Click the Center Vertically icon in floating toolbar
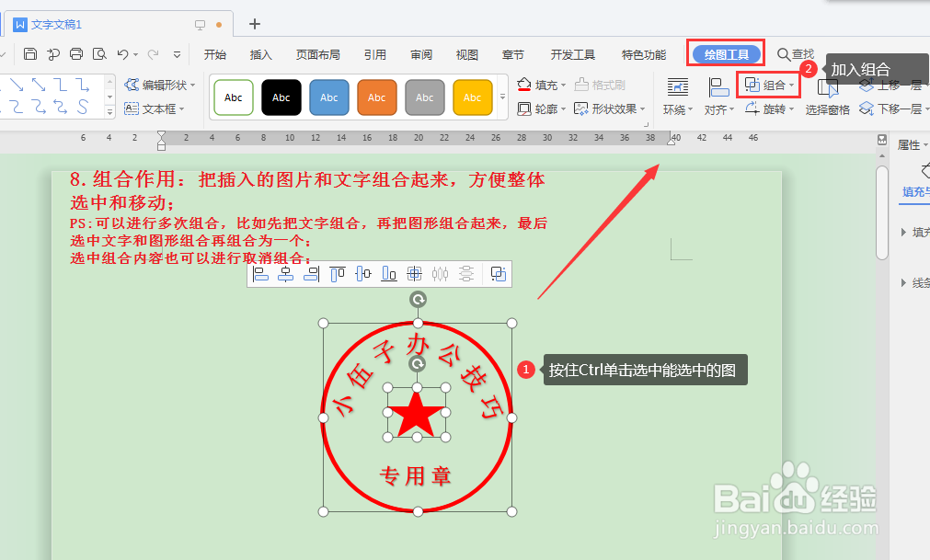Screen dimensions: 930x560 (363, 273)
